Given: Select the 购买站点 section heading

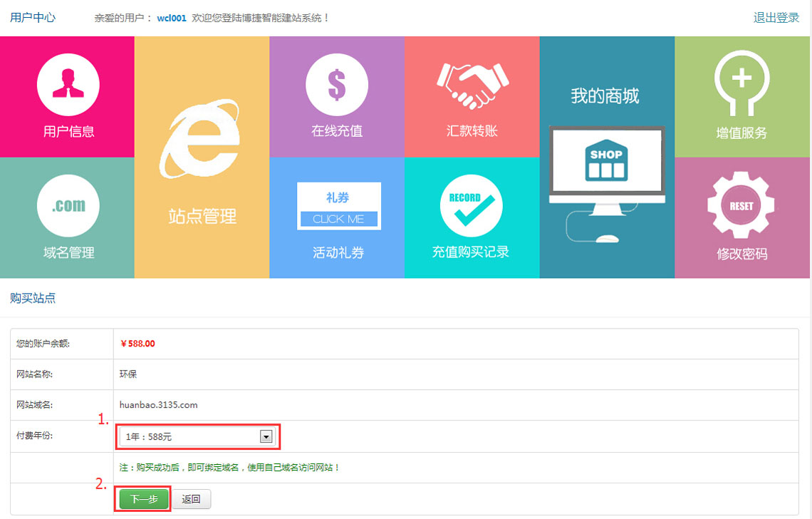Looking at the screenshot, I should point(33,298).
